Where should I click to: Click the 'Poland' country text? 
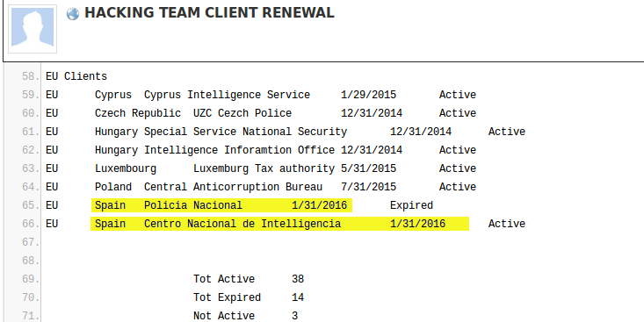click(113, 187)
